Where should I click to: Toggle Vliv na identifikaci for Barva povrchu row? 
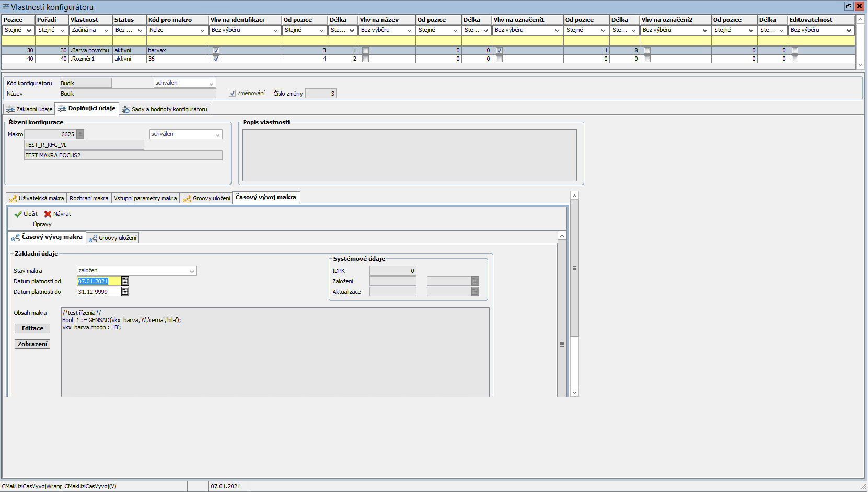(216, 51)
